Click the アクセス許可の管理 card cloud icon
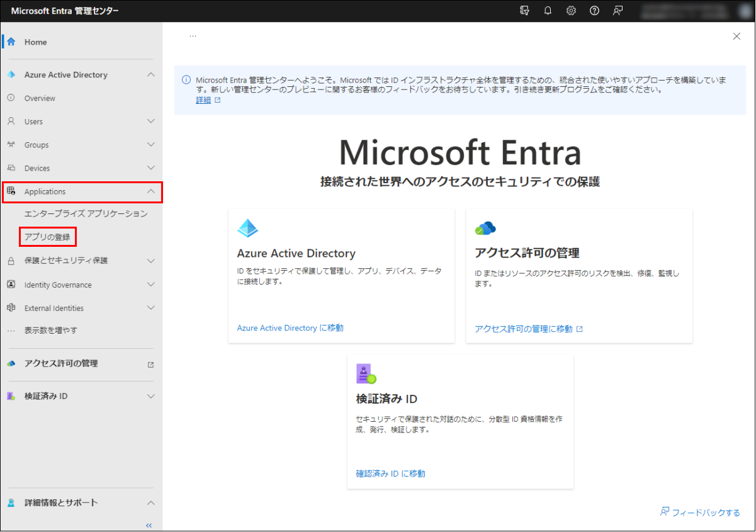This screenshot has width=756, height=532. pyautogui.click(x=485, y=229)
